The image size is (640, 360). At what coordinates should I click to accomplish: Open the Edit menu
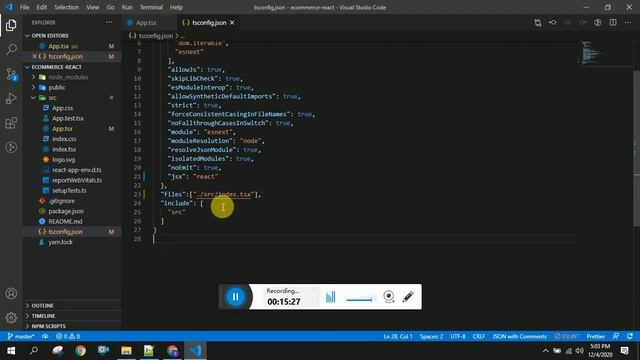42,7
